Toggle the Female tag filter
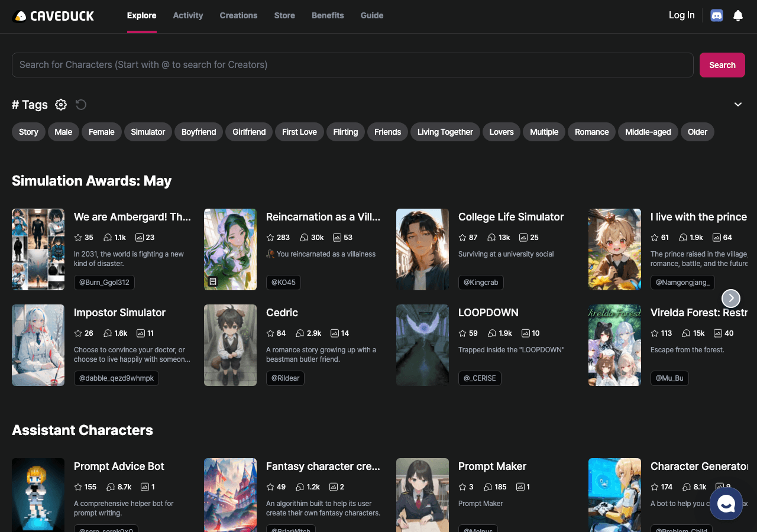This screenshot has width=757, height=532. [x=101, y=132]
